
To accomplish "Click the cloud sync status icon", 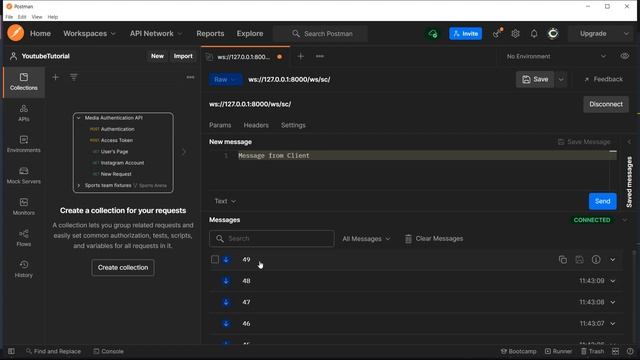I will point(433,33).
